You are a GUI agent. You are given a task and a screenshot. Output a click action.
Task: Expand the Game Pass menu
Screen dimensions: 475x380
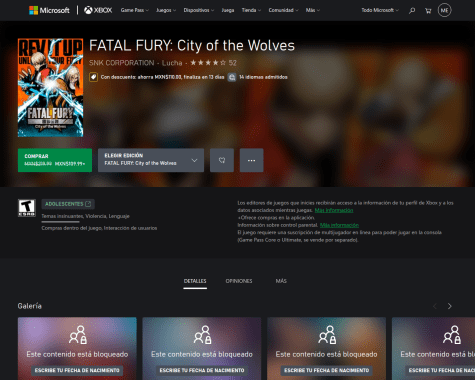[135, 10]
